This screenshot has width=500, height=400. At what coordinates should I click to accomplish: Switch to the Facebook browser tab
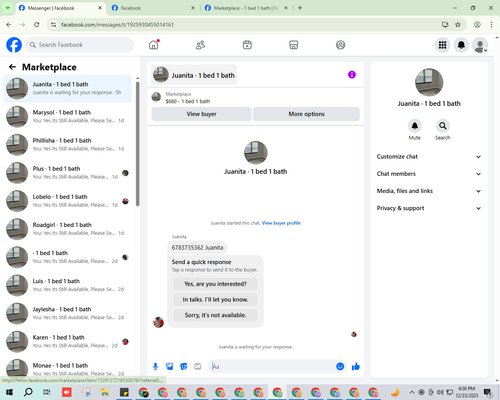click(x=153, y=8)
